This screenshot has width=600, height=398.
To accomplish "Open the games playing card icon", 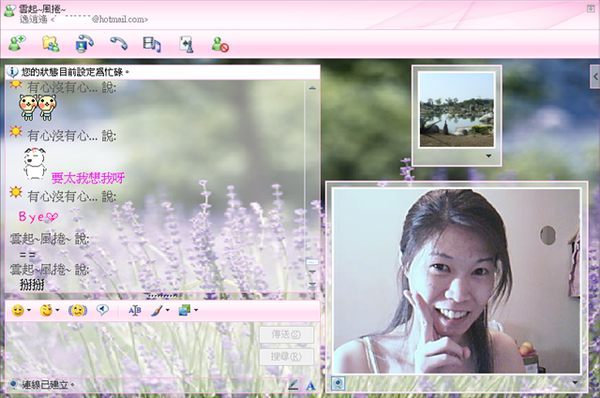I will point(186,44).
